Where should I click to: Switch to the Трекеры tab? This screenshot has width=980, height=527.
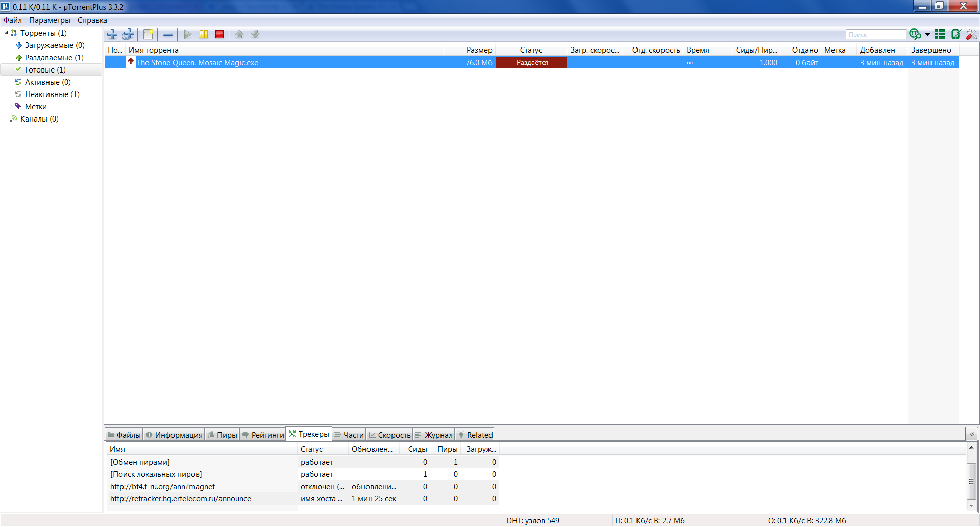point(309,434)
